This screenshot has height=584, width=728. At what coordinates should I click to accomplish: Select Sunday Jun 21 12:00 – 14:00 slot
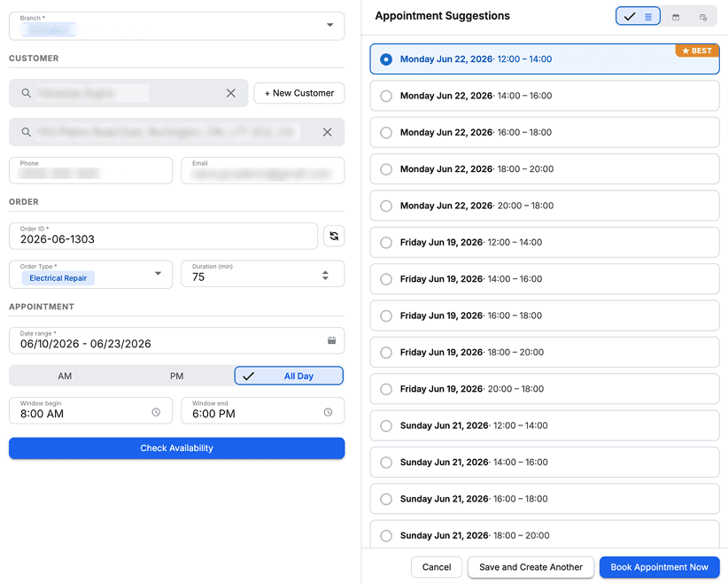click(x=545, y=426)
